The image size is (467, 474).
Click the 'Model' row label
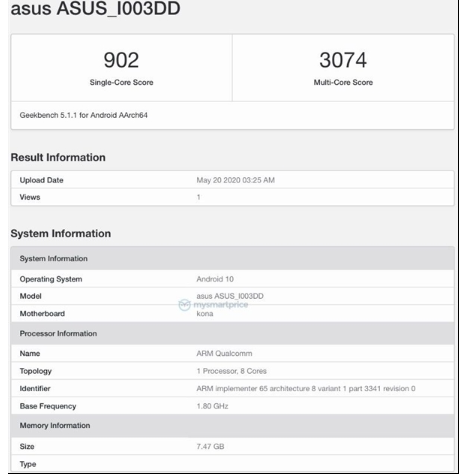(x=30, y=296)
